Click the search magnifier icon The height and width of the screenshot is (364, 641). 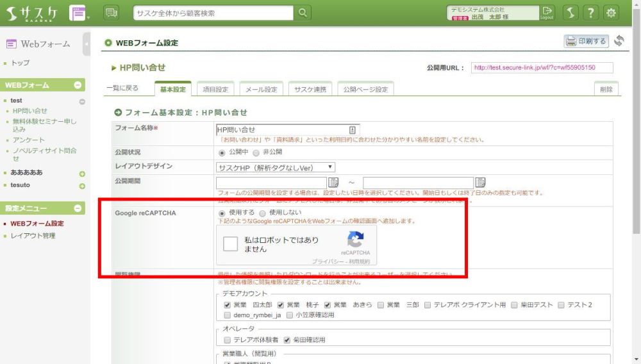point(303,13)
